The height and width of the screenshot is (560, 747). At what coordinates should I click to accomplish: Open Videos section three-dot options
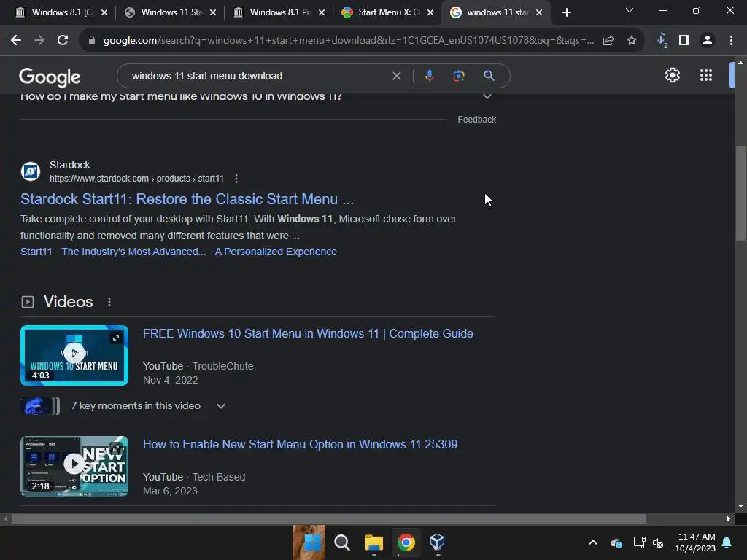[x=109, y=302]
